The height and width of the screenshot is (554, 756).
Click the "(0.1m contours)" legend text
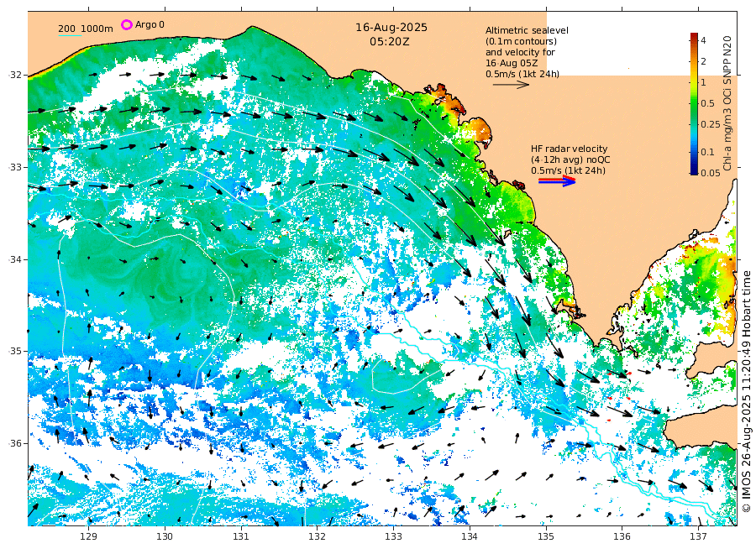coord(521,41)
